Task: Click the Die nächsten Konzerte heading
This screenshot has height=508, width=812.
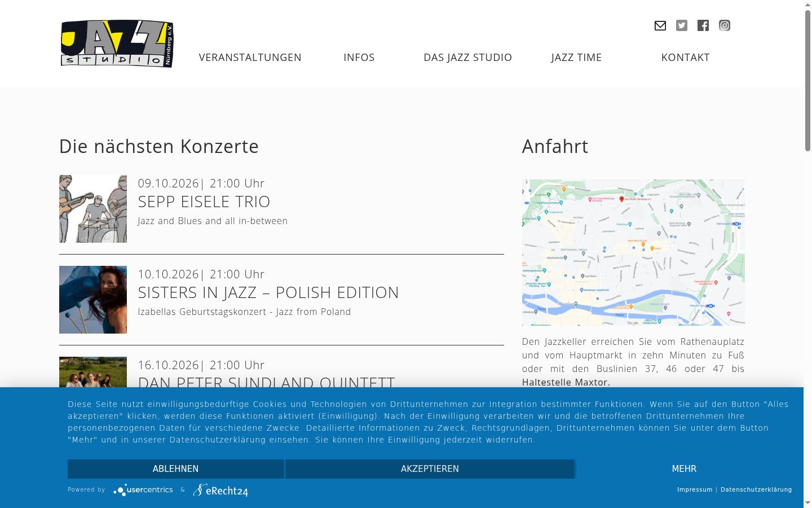Action: pos(159,146)
